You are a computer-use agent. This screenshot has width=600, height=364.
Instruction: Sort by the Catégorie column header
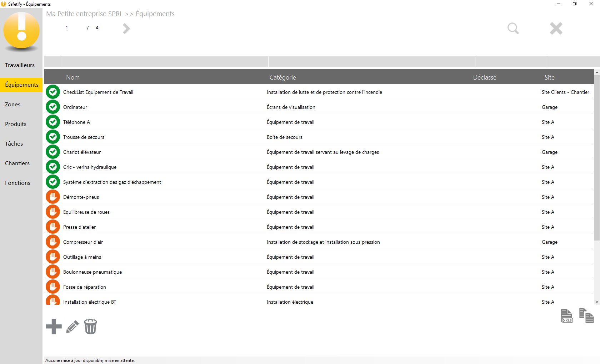pyautogui.click(x=282, y=77)
